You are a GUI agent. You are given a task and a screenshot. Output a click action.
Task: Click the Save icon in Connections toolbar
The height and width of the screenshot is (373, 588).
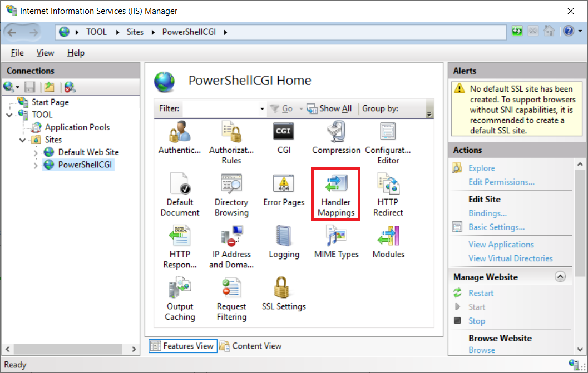[29, 87]
